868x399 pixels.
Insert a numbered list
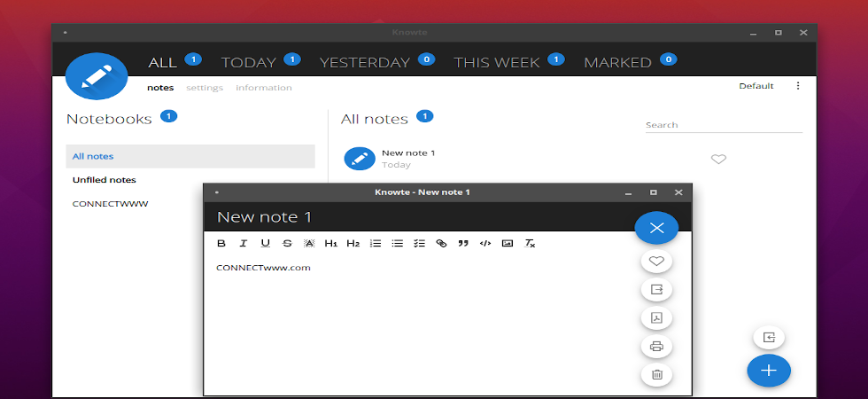(376, 243)
